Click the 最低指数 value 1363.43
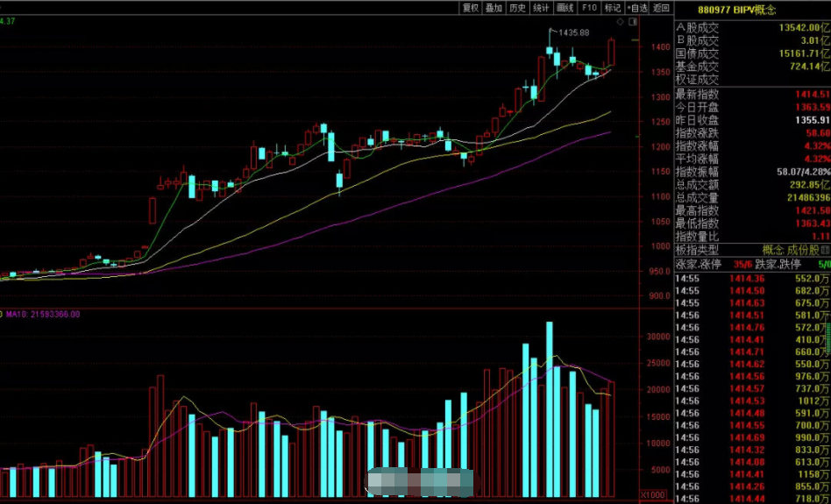Viewport: 831px width, 504px height. (813, 224)
